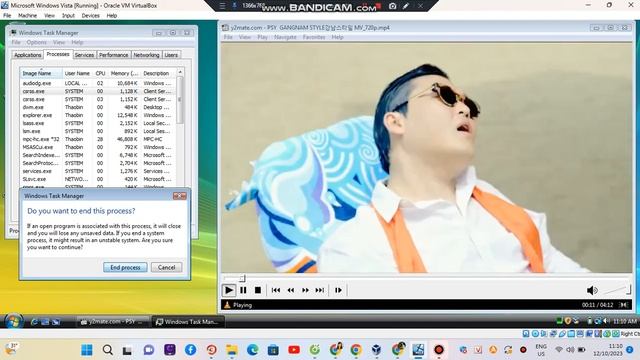Sort processes by CPU column
Image resolution: width=640 pixels, height=360 pixels.
point(100,73)
